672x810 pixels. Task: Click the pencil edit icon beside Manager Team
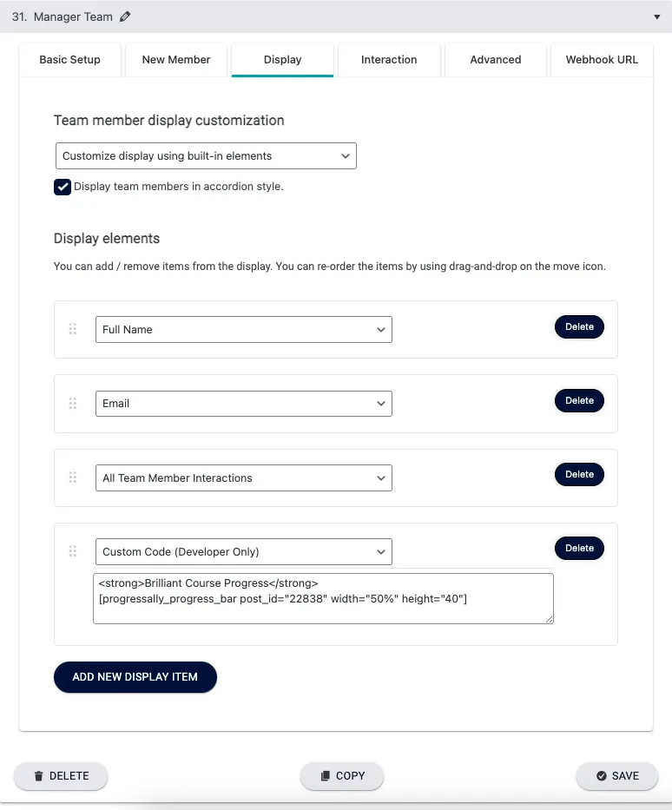click(125, 16)
